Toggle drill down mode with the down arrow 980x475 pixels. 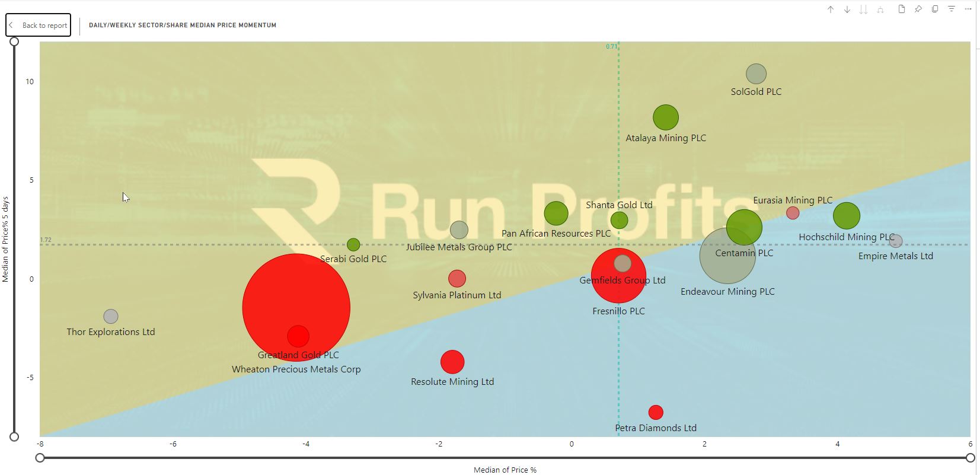pos(847,9)
